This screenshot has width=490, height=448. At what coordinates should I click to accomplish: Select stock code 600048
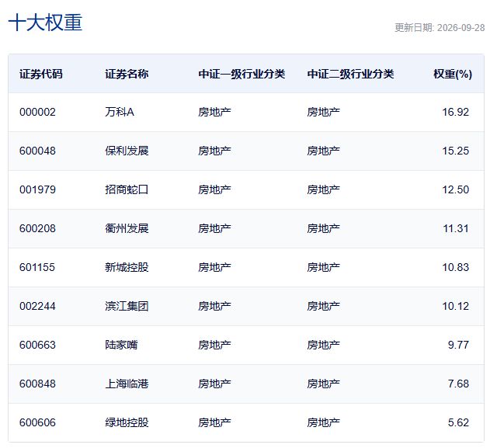click(37, 151)
